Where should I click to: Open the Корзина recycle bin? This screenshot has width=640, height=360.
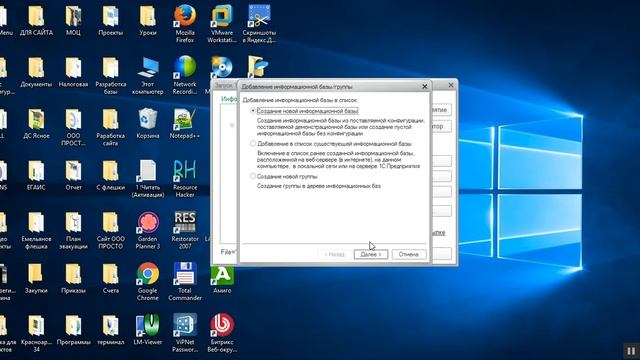click(x=148, y=120)
